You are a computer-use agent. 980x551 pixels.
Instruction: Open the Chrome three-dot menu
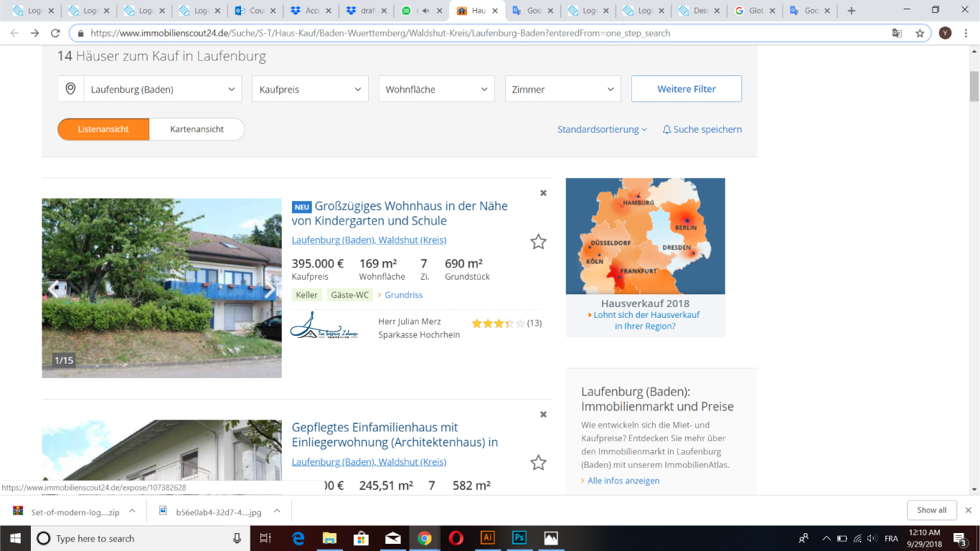[x=967, y=33]
